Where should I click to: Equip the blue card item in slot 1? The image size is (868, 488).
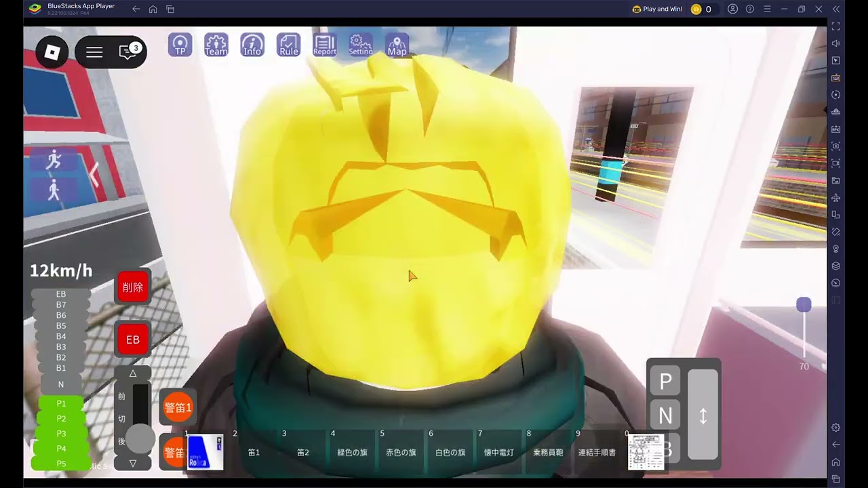(205, 452)
